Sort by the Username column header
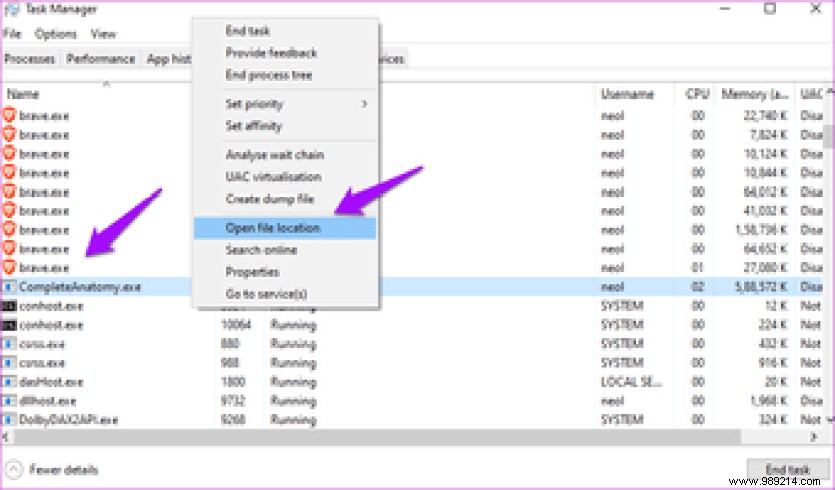The height and width of the screenshot is (490, 835). (x=627, y=94)
